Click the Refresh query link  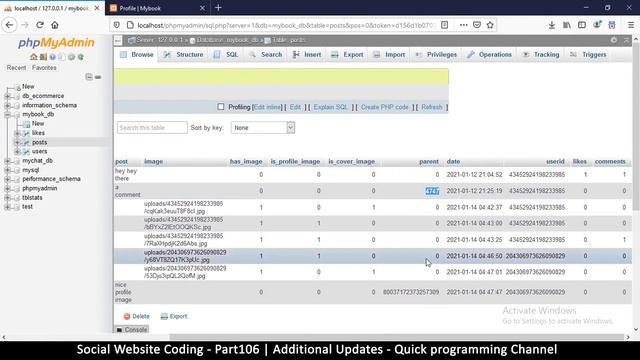pyautogui.click(x=432, y=107)
